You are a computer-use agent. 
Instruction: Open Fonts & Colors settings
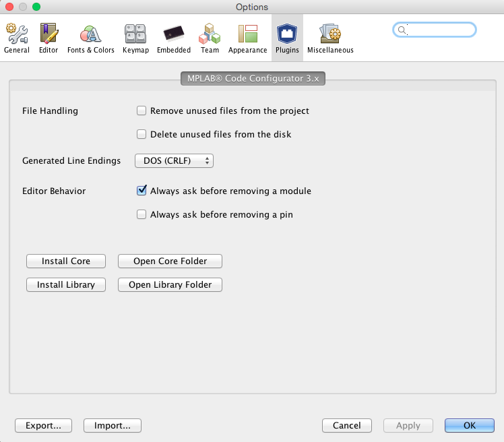90,38
